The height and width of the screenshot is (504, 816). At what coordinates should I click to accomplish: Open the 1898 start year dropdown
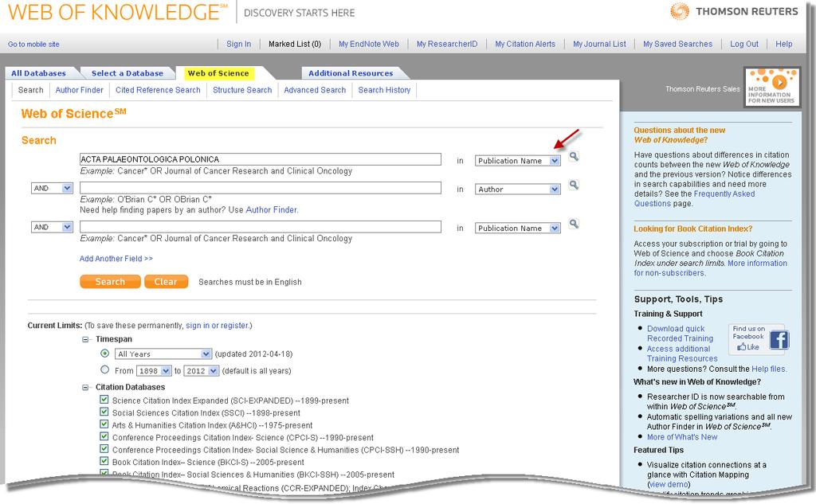[154, 371]
